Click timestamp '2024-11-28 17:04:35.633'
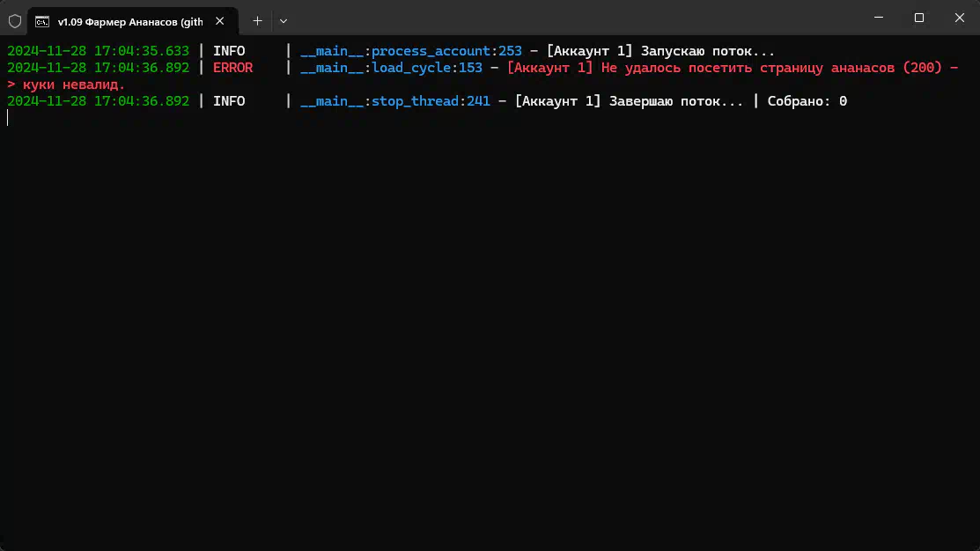The image size is (980, 551). [98, 51]
